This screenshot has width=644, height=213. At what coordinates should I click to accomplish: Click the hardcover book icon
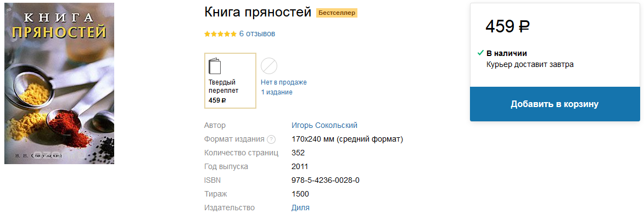tap(215, 66)
